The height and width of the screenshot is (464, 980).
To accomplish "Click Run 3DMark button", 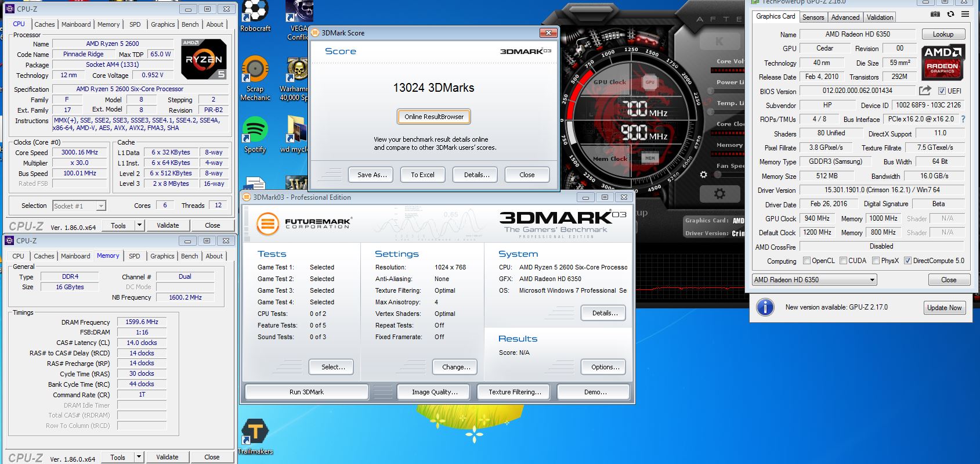I will tap(306, 392).
